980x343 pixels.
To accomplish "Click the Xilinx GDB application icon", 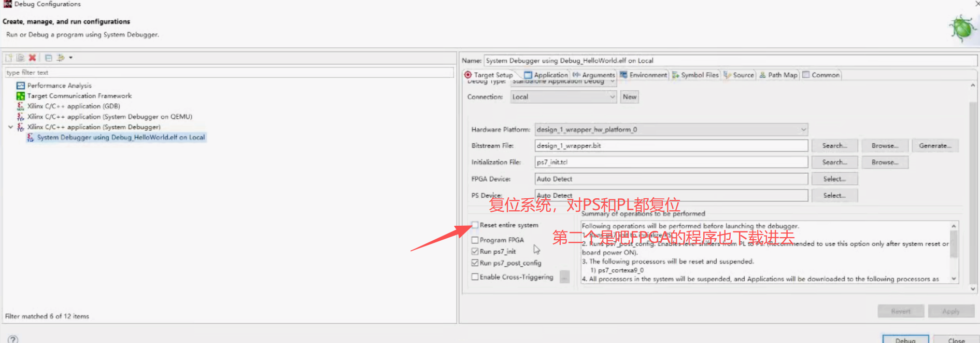I will [20, 106].
